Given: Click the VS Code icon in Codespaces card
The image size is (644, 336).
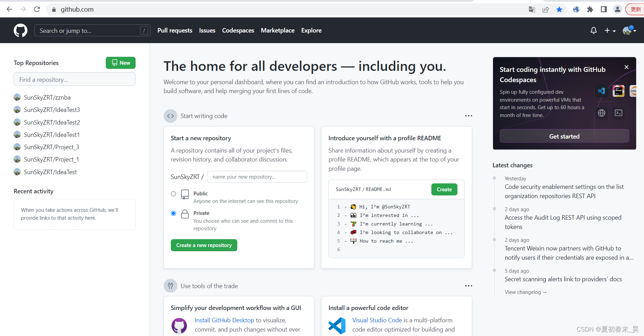Looking at the screenshot, I should point(602,91).
